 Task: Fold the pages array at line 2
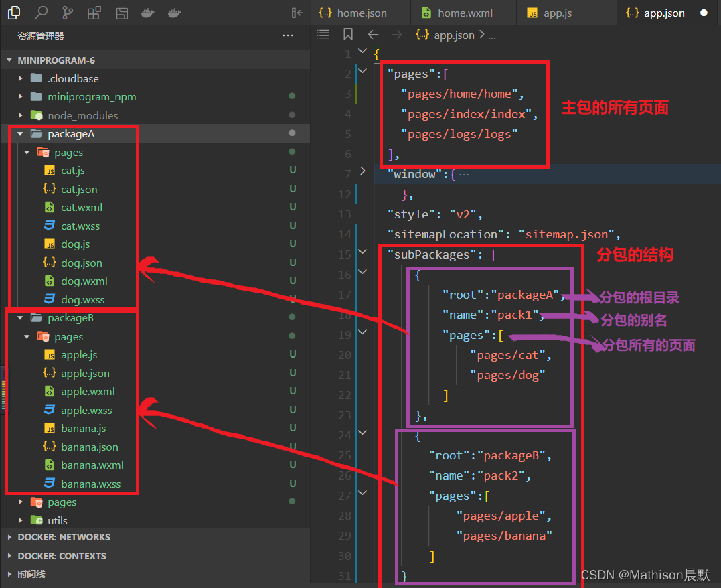[x=362, y=71]
